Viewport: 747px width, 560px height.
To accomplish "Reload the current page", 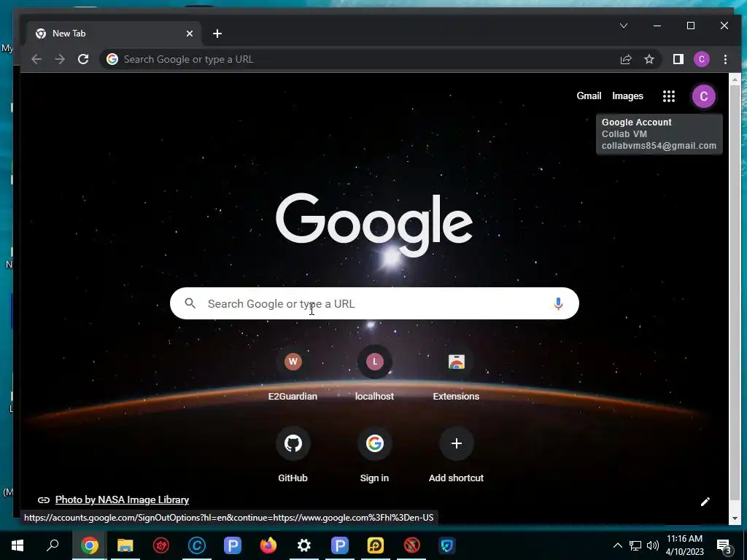I will [x=83, y=59].
